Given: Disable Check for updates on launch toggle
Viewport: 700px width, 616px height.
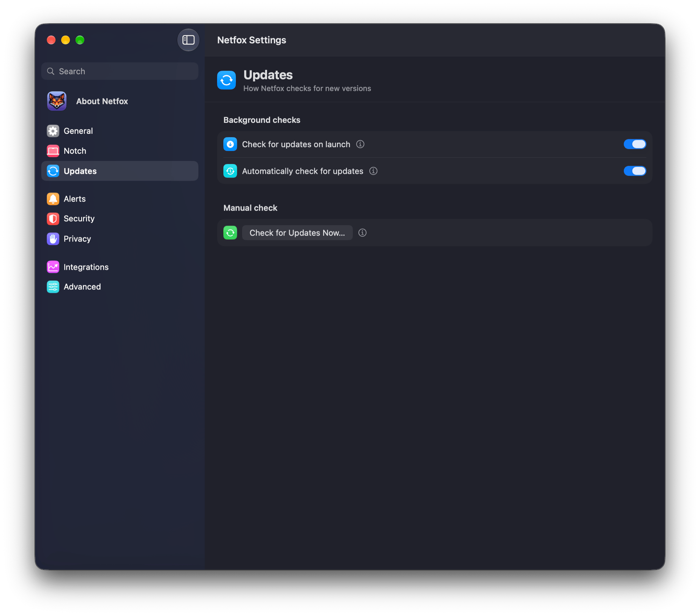Looking at the screenshot, I should pos(635,144).
